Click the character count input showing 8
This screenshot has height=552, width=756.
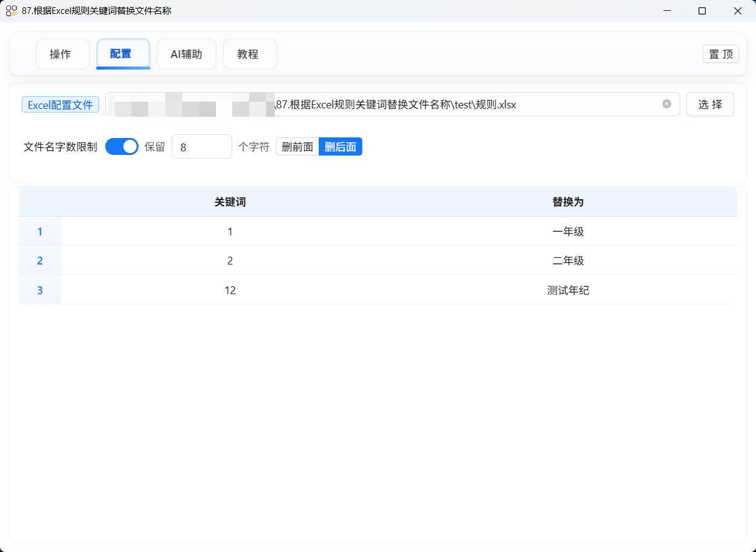point(201,146)
